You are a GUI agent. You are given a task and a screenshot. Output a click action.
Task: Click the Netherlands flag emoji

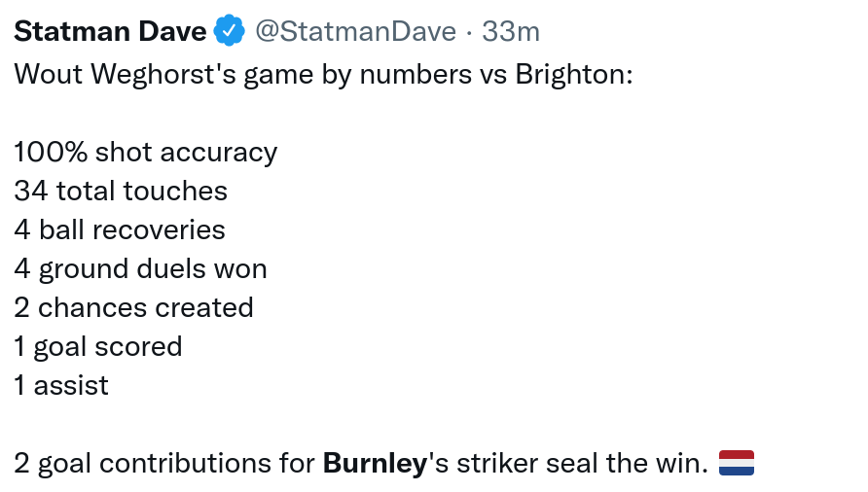pyautogui.click(x=737, y=463)
